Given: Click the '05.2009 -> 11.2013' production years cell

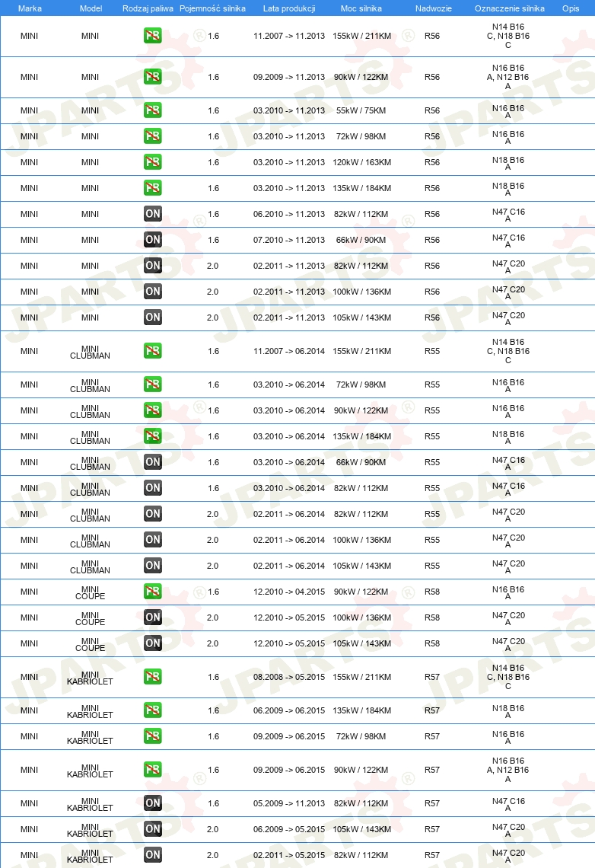Looking at the screenshot, I should (x=289, y=803).
